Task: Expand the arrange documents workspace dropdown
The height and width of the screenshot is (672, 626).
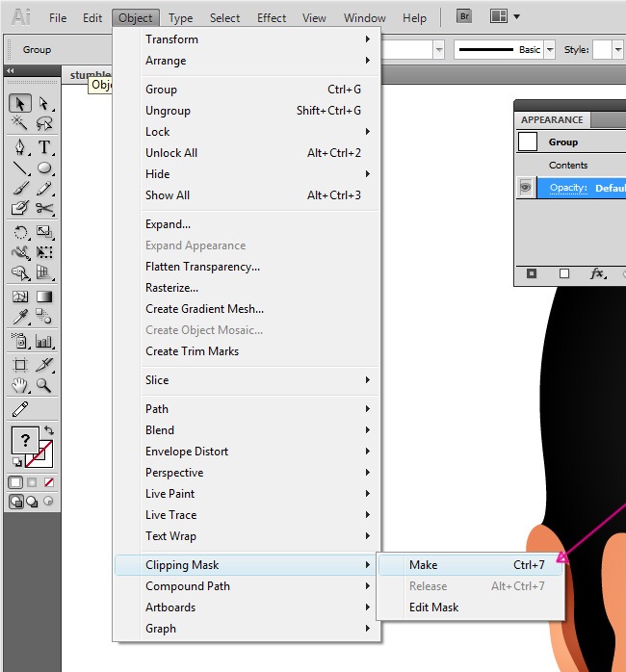Action: pos(516,16)
